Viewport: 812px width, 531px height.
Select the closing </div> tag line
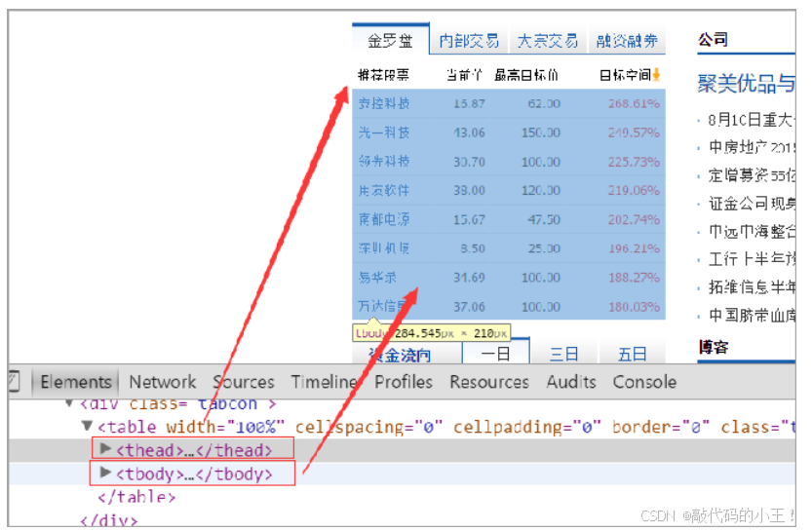[x=109, y=519]
